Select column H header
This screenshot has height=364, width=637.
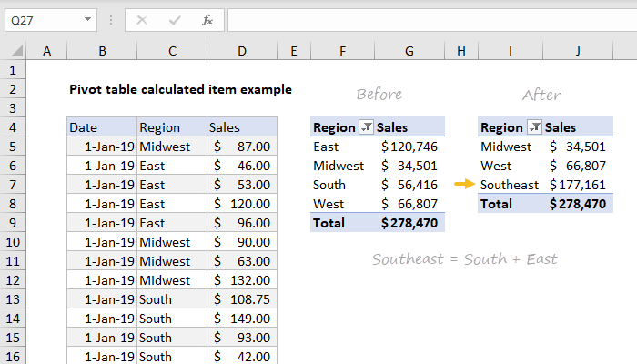[x=461, y=51]
